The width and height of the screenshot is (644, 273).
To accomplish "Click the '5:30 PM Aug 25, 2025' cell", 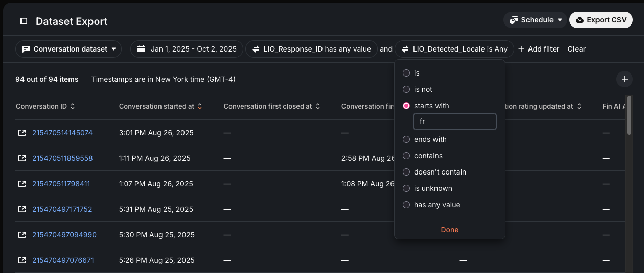I will (157, 235).
